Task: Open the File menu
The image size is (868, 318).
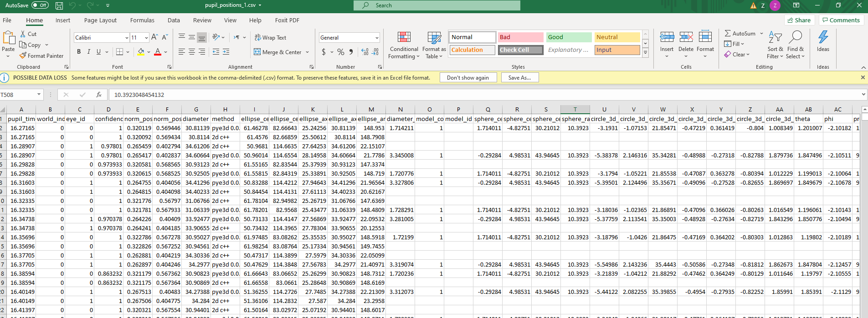Action: 7,20
